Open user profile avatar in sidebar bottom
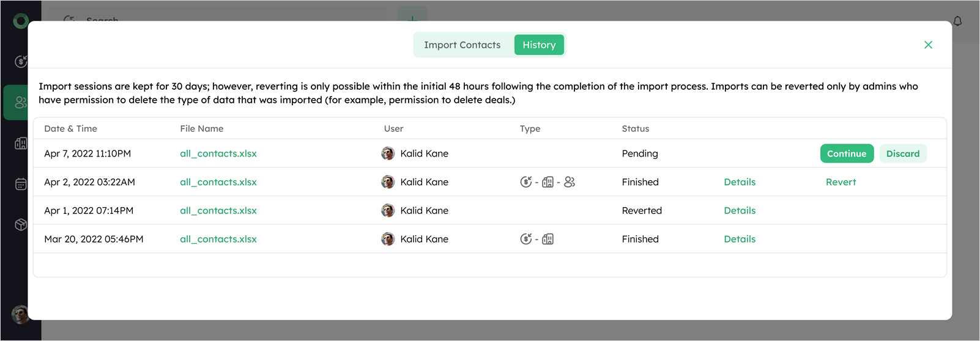The width and height of the screenshot is (980, 341). 21,314
